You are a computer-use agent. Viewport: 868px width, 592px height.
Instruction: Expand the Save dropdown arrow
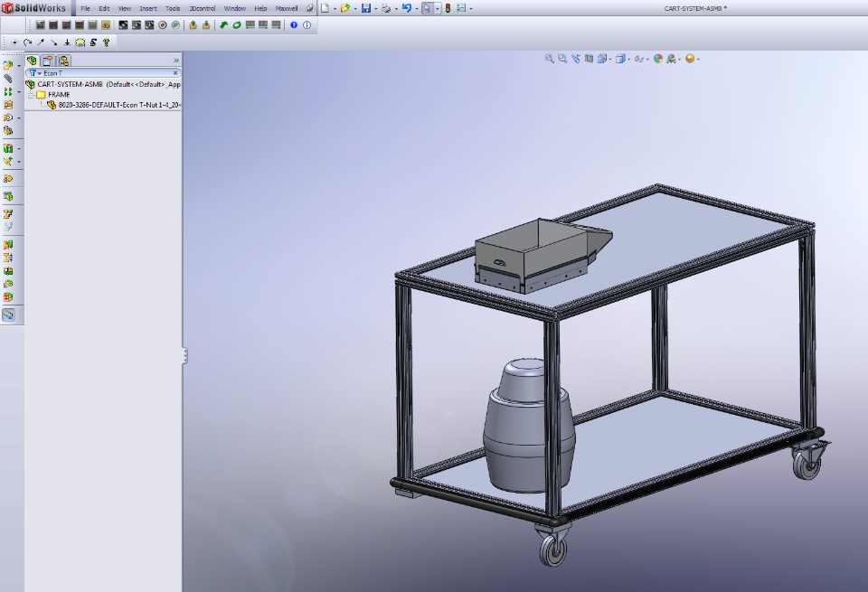376,9
